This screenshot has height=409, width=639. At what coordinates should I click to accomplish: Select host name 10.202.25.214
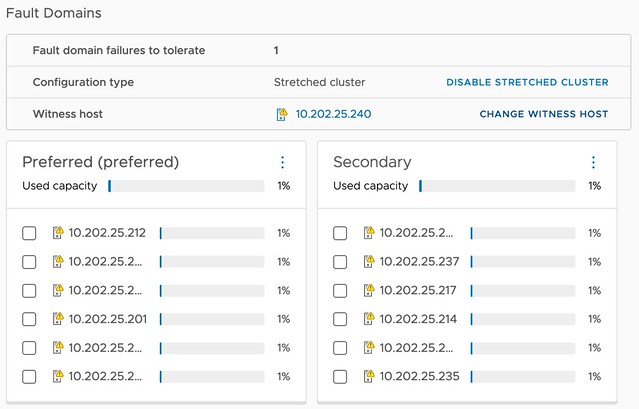pos(417,319)
